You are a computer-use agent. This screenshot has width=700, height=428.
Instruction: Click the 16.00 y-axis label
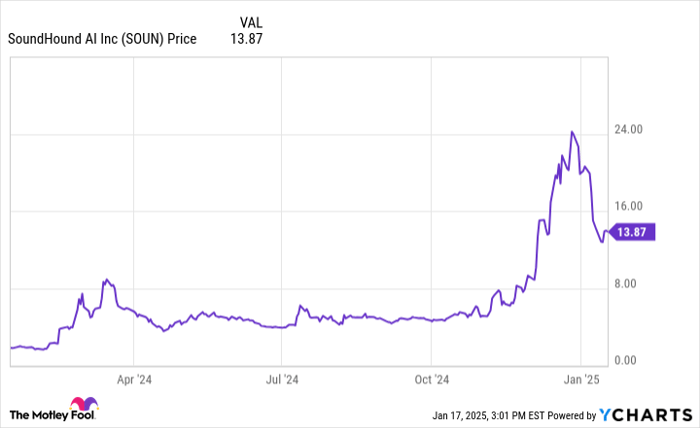point(628,205)
